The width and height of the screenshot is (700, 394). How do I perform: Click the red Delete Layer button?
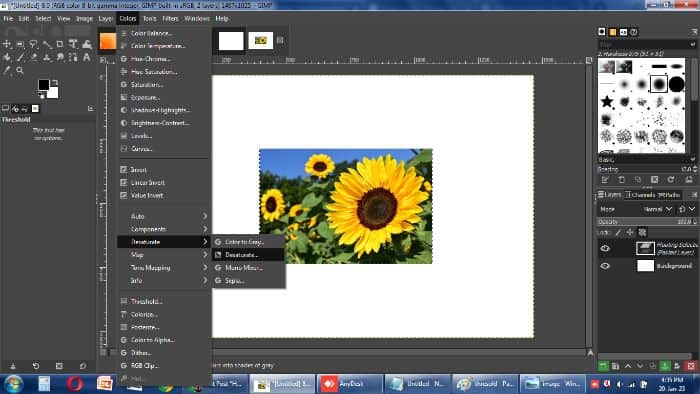692,366
